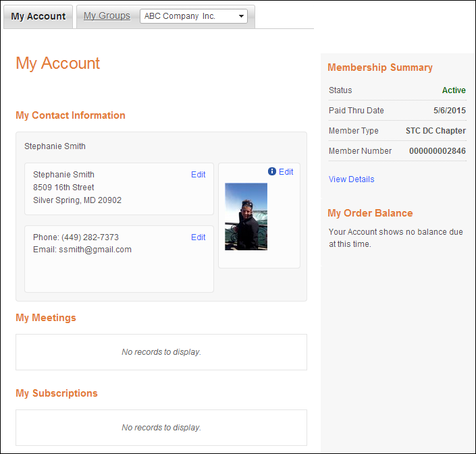Click the blue info icon beside photo Edit
The width and height of the screenshot is (476, 454).
272,171
